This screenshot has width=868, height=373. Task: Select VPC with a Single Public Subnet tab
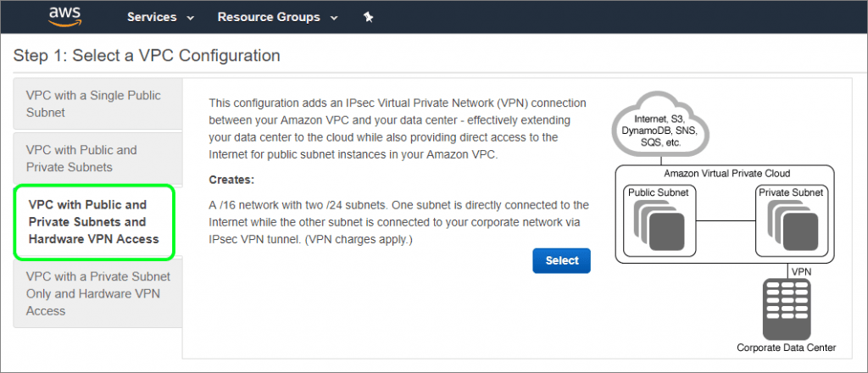98,103
